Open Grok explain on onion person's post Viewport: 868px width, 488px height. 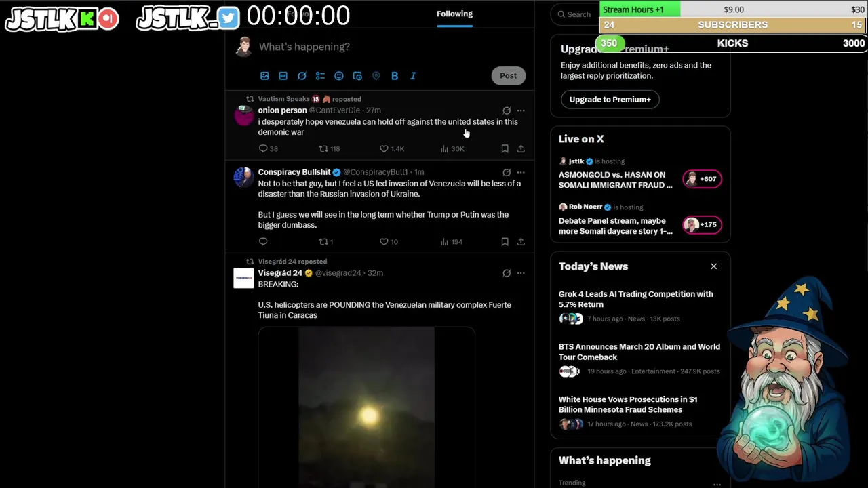[507, 110]
